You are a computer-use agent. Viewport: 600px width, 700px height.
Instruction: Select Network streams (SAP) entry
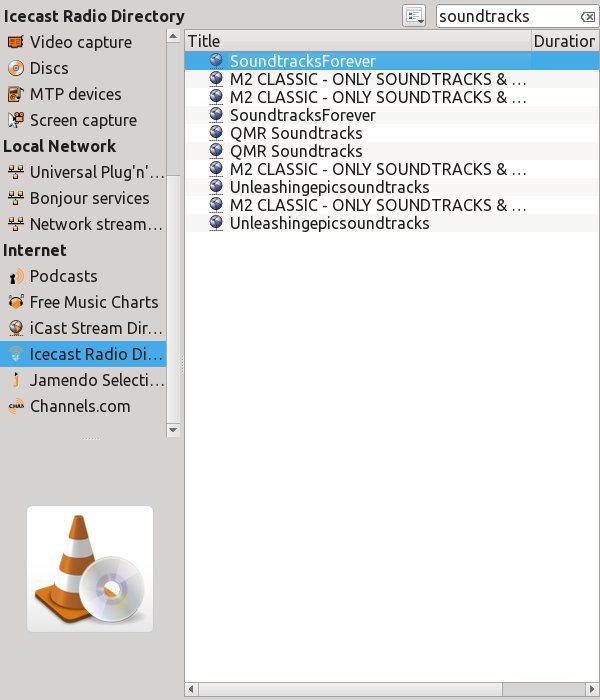point(83,224)
